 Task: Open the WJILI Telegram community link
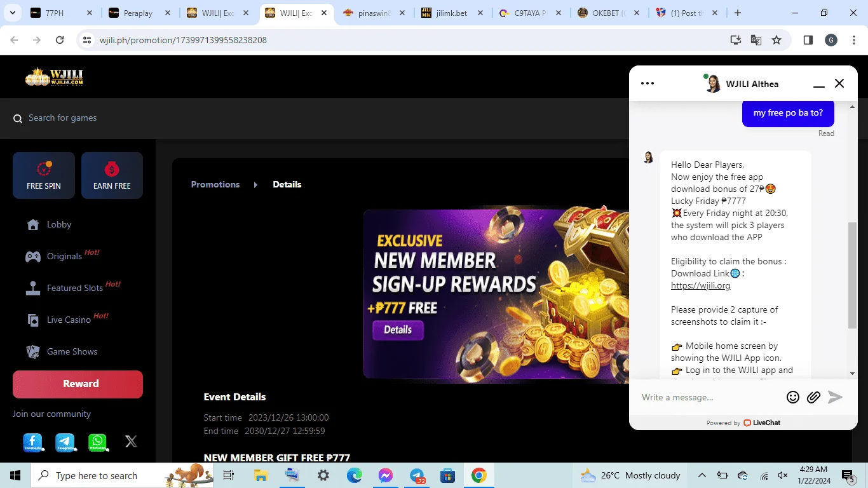pyautogui.click(x=65, y=442)
